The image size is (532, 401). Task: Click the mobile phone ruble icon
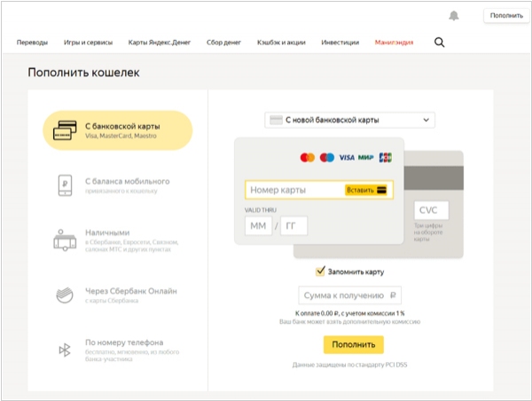tap(65, 185)
